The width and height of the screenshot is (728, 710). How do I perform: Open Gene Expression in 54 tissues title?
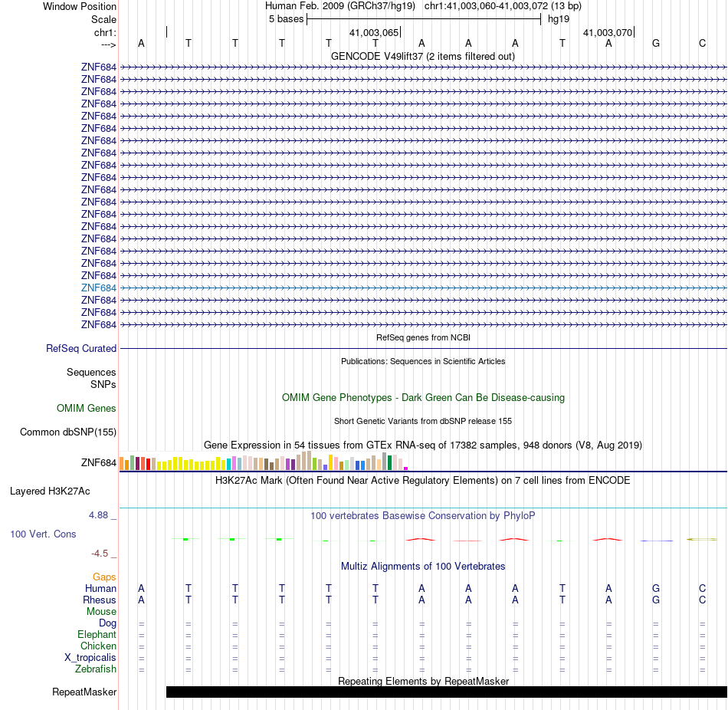click(423, 445)
